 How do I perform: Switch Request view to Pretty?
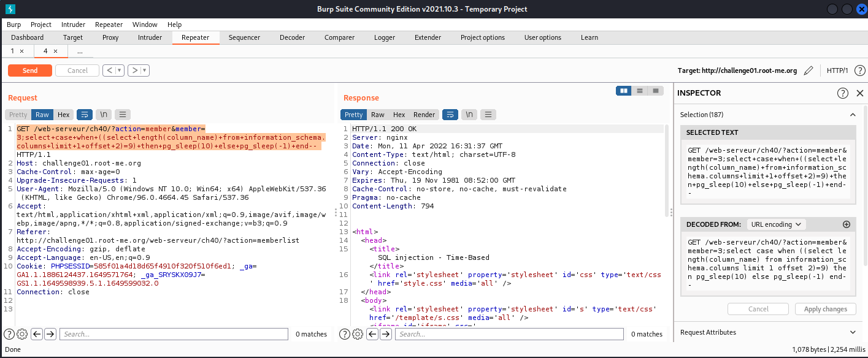[18, 115]
